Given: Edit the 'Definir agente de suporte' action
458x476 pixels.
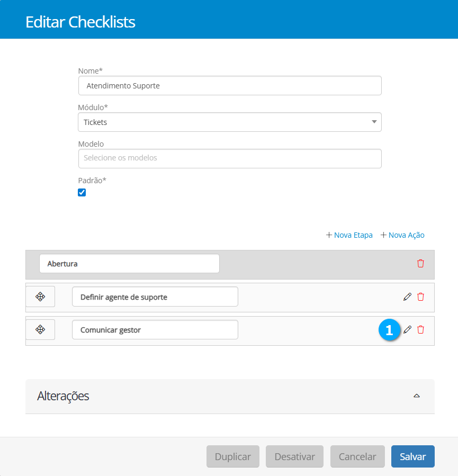Looking at the screenshot, I should [x=407, y=297].
